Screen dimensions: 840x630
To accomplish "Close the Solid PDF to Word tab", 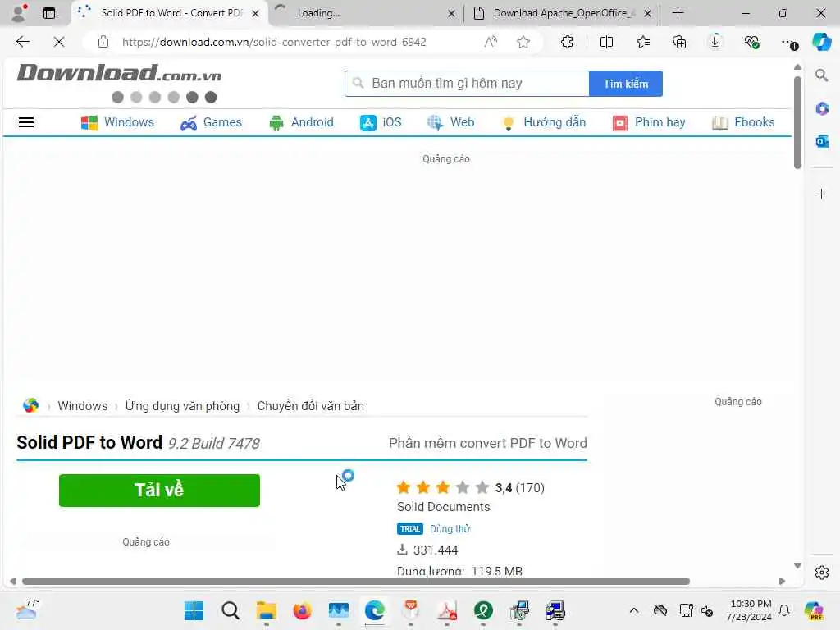I will point(256,13).
